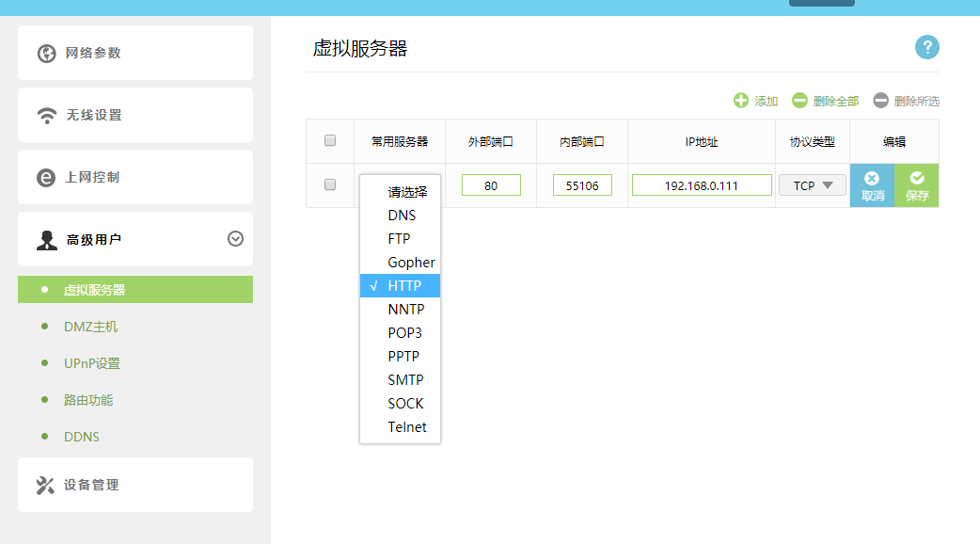Click the green plus 添加 icon
This screenshot has width=980, height=544.
pos(740,101)
